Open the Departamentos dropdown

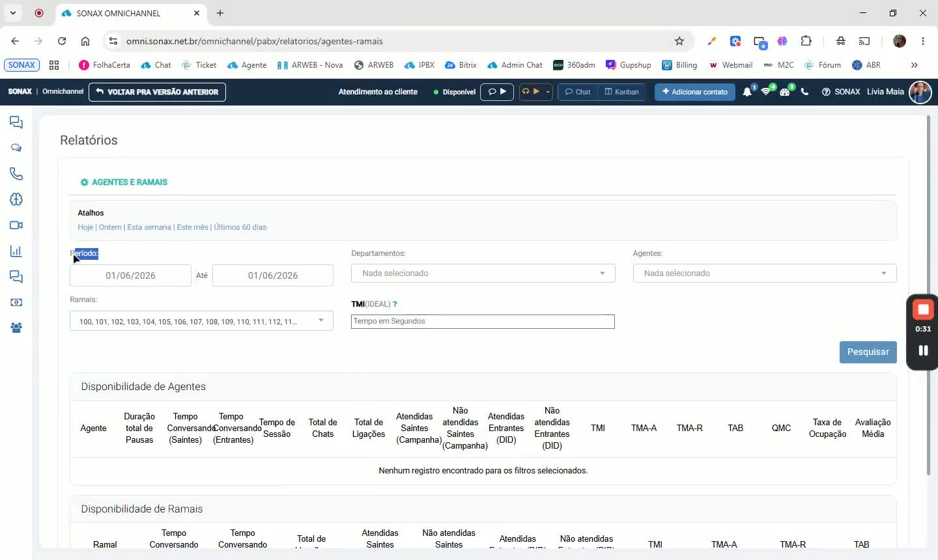(x=483, y=273)
